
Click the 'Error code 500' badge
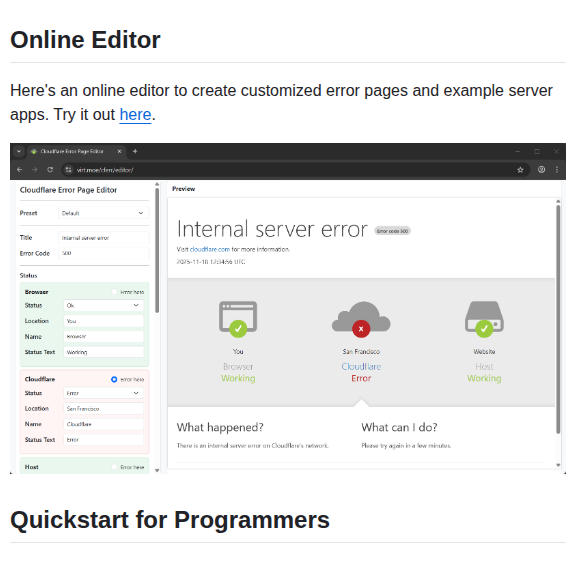point(392,231)
